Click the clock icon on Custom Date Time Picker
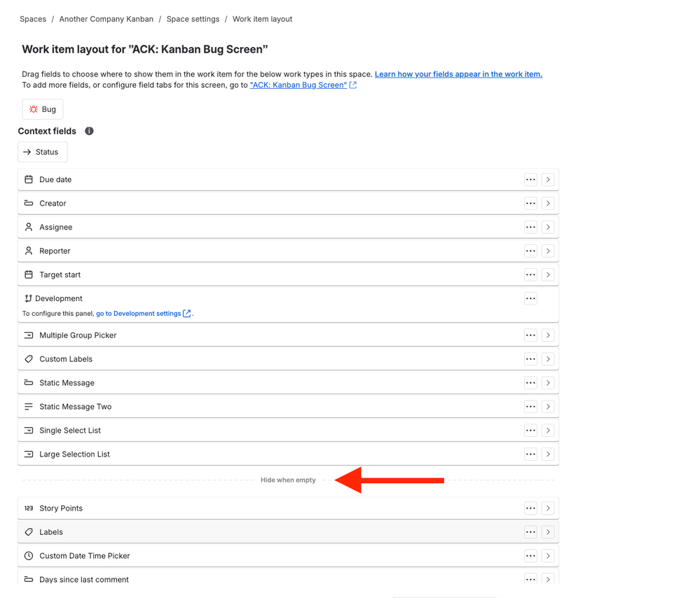Image resolution: width=700 pixels, height=598 pixels. pos(29,555)
